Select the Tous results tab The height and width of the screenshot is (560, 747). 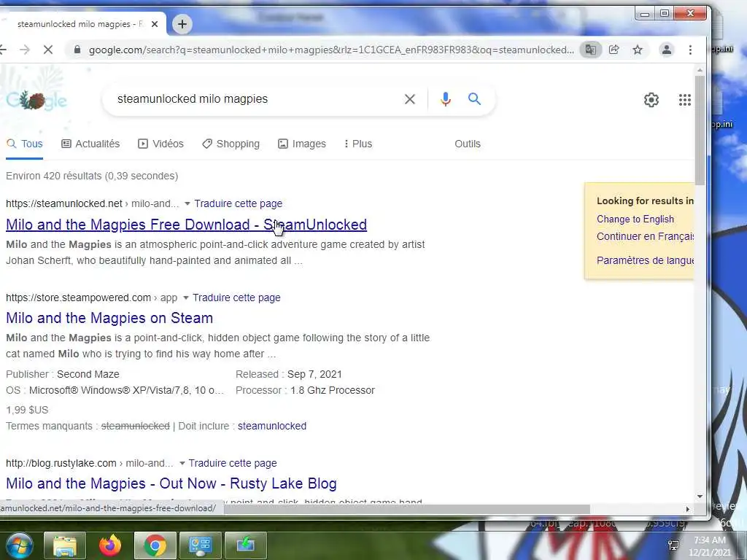click(x=25, y=144)
